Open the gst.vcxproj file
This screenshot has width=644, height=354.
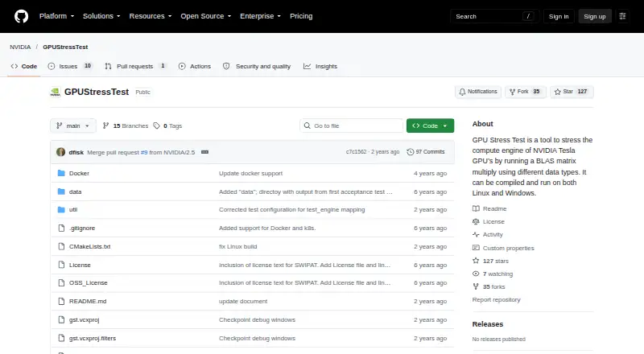(x=85, y=320)
